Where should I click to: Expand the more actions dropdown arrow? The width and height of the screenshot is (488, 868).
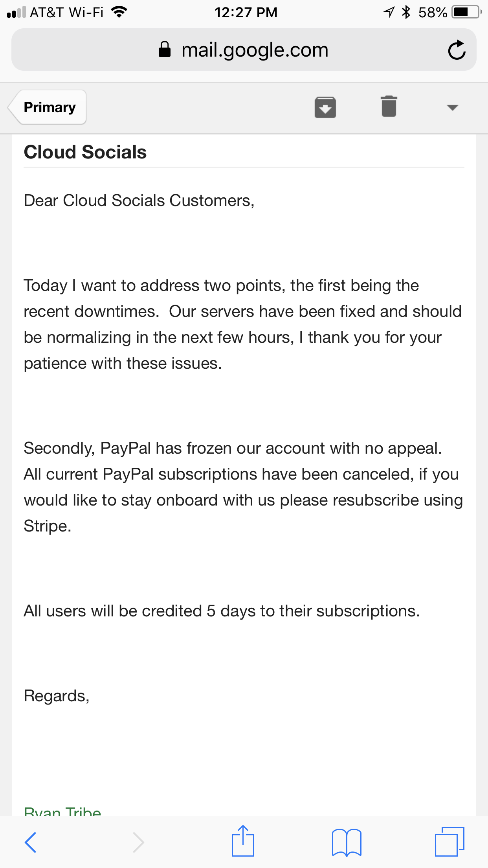452,108
